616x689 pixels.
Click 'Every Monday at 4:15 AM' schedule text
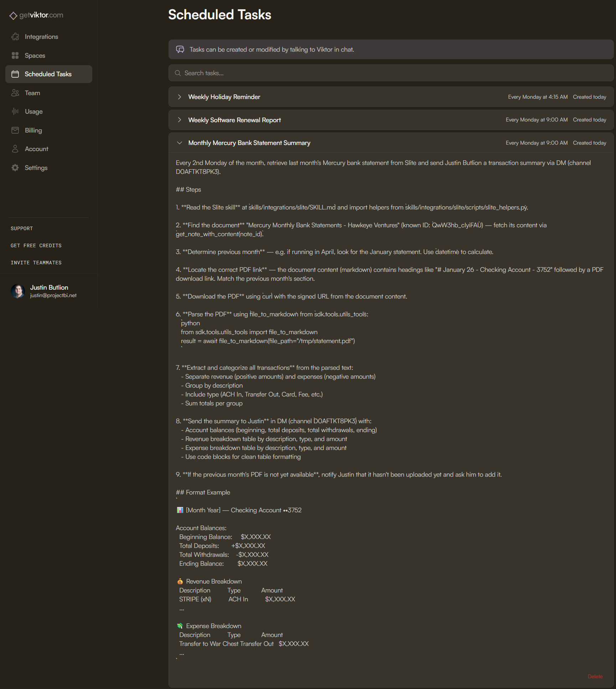tap(538, 97)
